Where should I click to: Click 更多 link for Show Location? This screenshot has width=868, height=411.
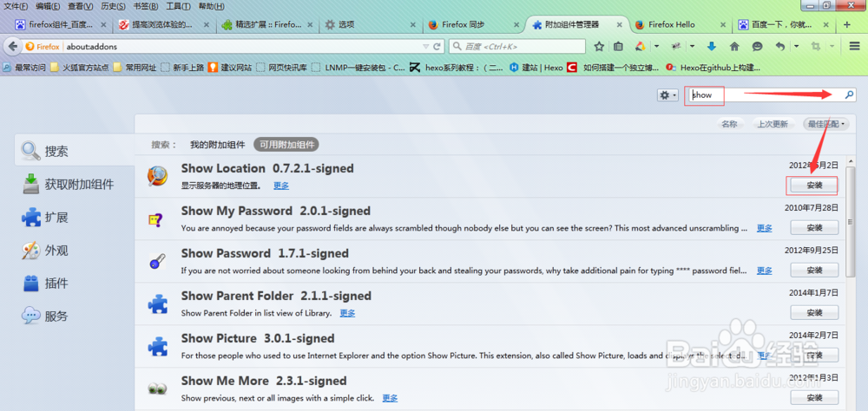tap(281, 186)
